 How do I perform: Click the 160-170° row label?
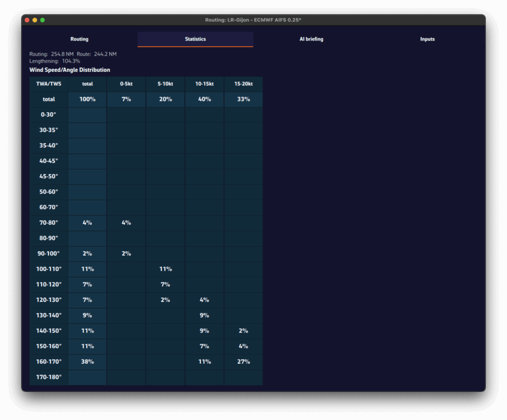coord(49,362)
